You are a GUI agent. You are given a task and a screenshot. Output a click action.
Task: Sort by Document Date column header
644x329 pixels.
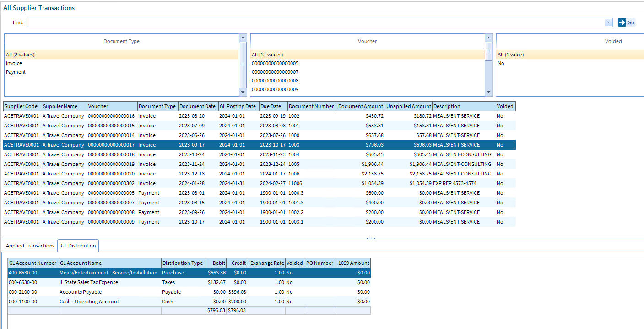click(x=198, y=106)
